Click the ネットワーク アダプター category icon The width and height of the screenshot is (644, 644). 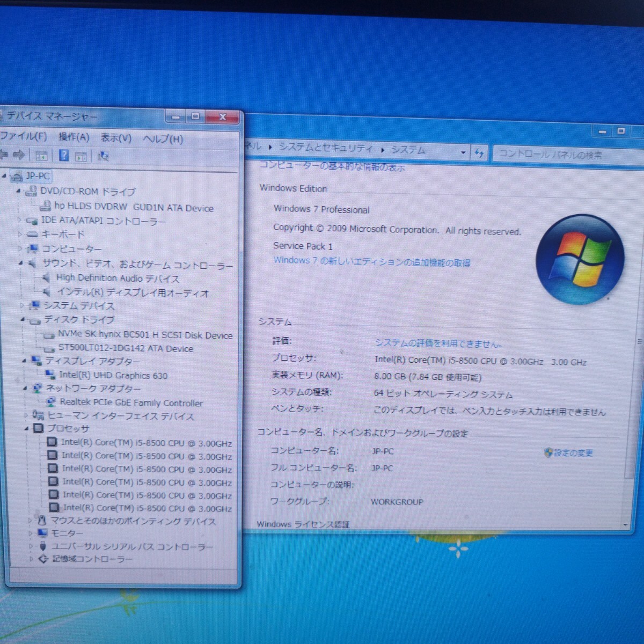tap(38, 388)
